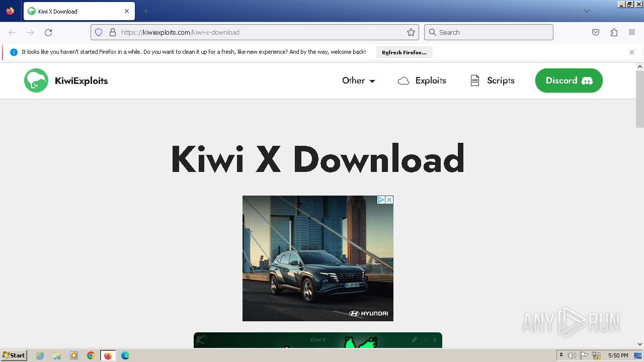This screenshot has height=362, width=644.
Task: Dismiss the Firefox notification bar
Action: point(632,52)
